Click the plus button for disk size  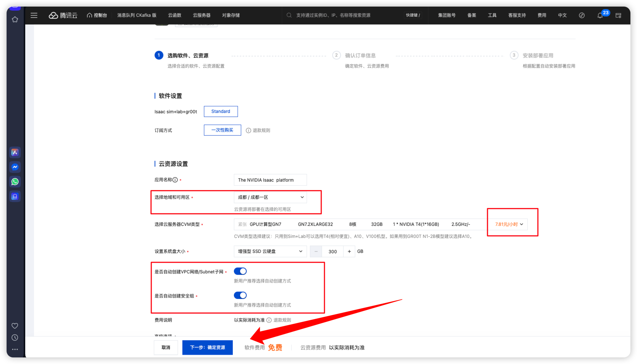(349, 251)
